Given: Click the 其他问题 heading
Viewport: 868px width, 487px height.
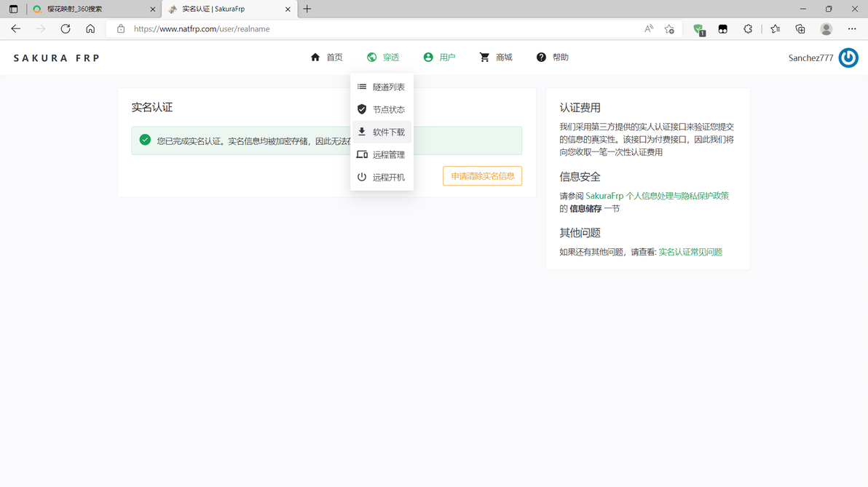Looking at the screenshot, I should click(580, 233).
